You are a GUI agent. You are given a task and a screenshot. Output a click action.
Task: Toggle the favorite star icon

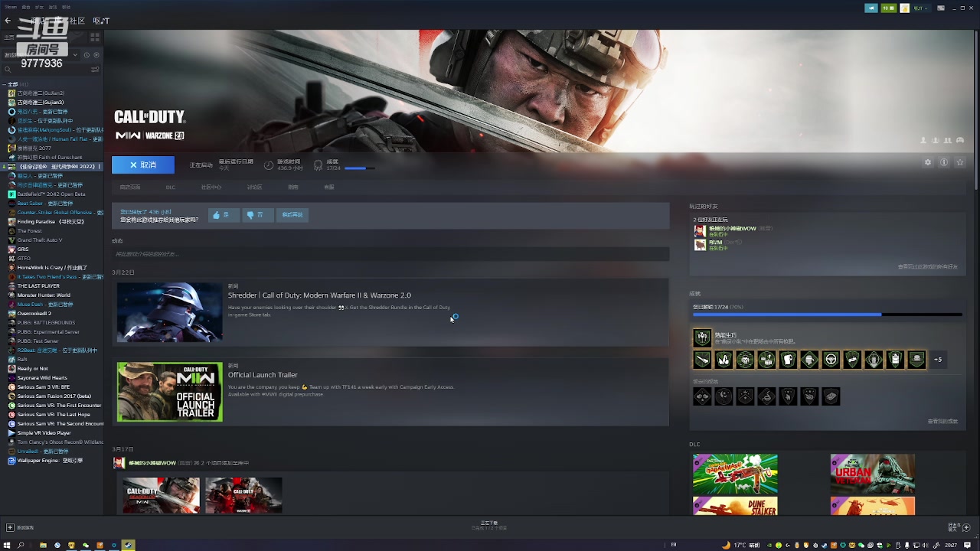960,162
